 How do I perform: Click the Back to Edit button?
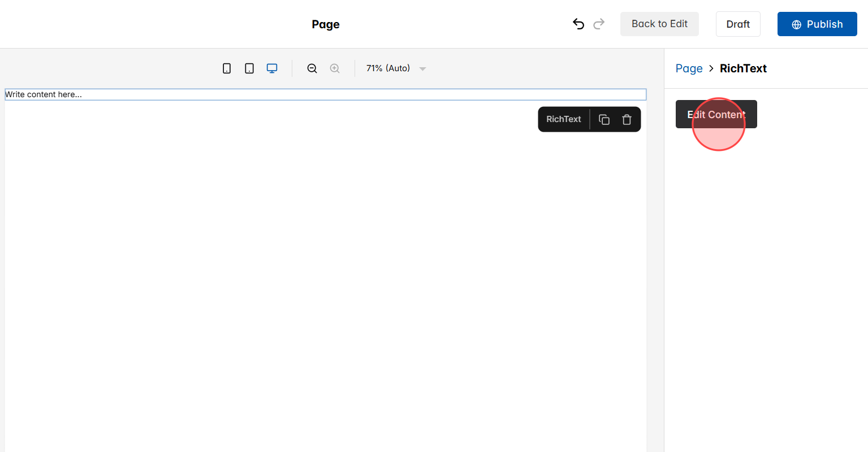pyautogui.click(x=659, y=24)
